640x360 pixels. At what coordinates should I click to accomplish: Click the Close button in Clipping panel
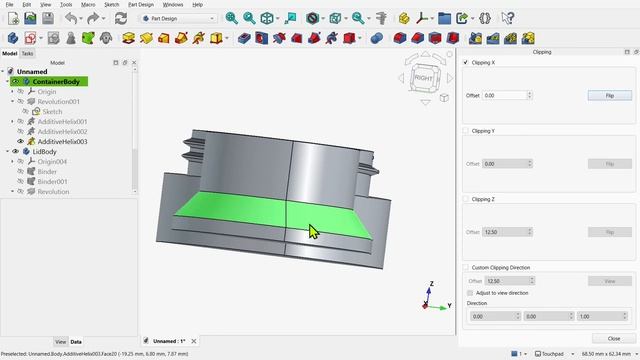click(x=614, y=339)
